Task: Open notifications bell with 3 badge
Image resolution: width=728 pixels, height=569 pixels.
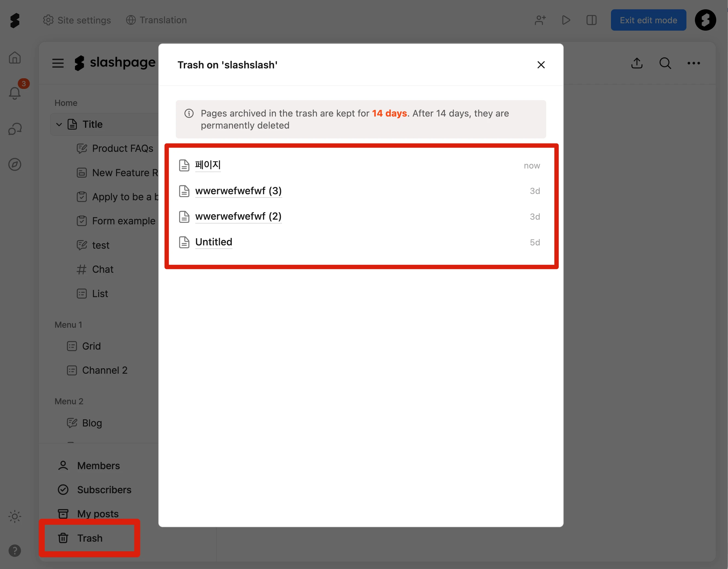Action: click(15, 92)
